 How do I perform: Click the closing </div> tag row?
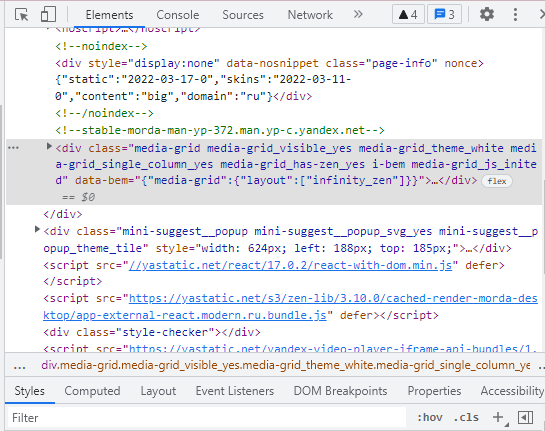pos(63,214)
